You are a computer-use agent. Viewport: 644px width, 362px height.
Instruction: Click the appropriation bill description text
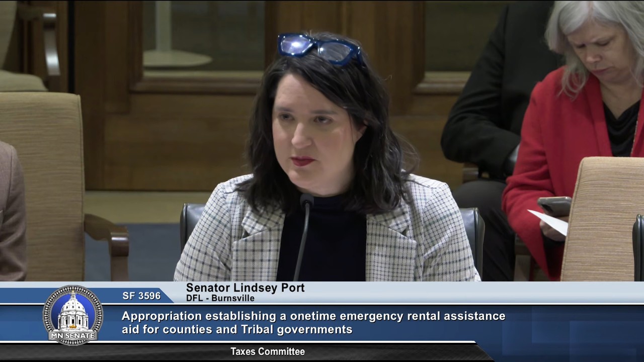[x=313, y=323]
